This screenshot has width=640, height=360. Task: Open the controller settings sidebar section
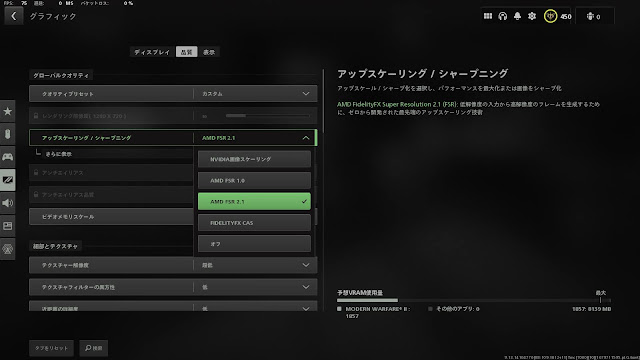tap(8, 157)
